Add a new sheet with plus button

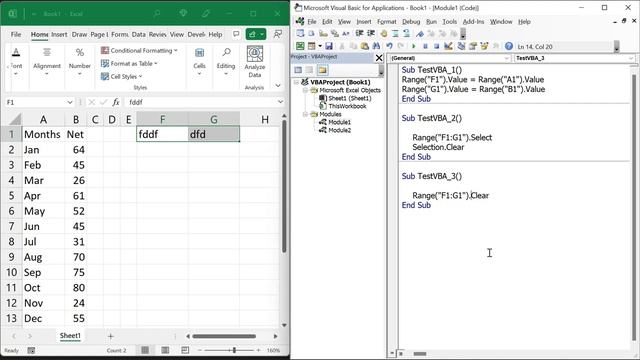coord(111,336)
